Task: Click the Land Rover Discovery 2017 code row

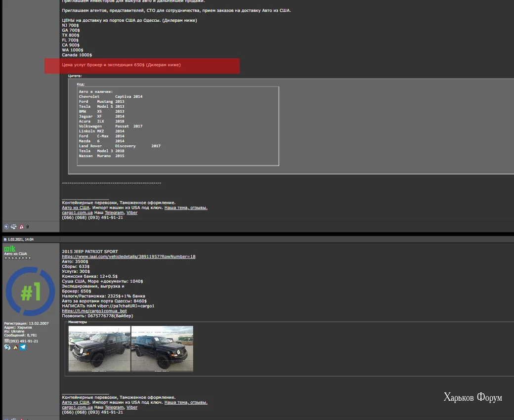Action: pos(120,146)
